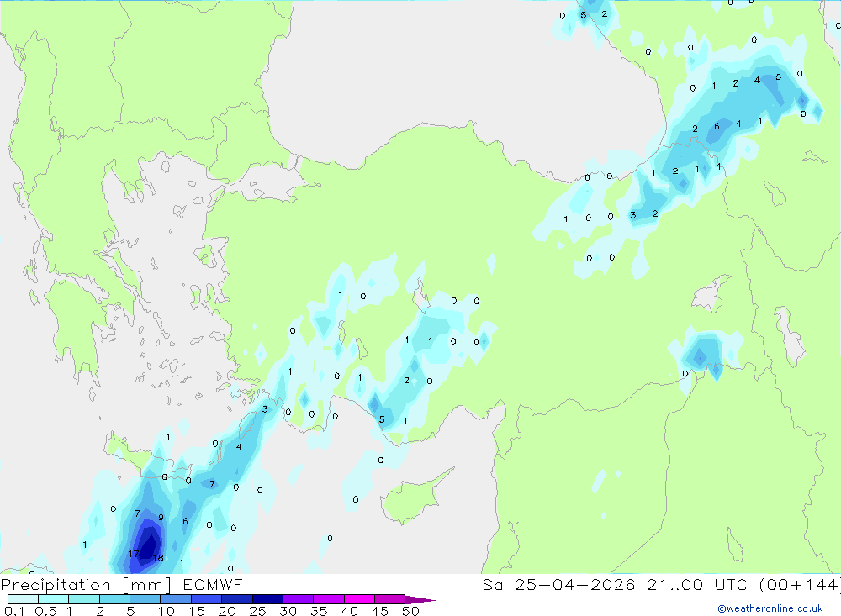Click the 15–20 mm blue legend swatch
Viewport: 841px width, 616px height.
click(x=207, y=599)
